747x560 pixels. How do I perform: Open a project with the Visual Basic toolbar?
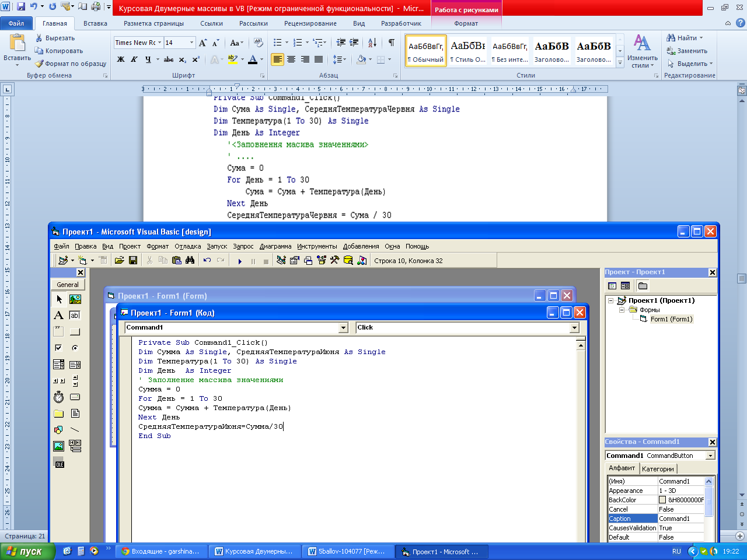[120, 261]
